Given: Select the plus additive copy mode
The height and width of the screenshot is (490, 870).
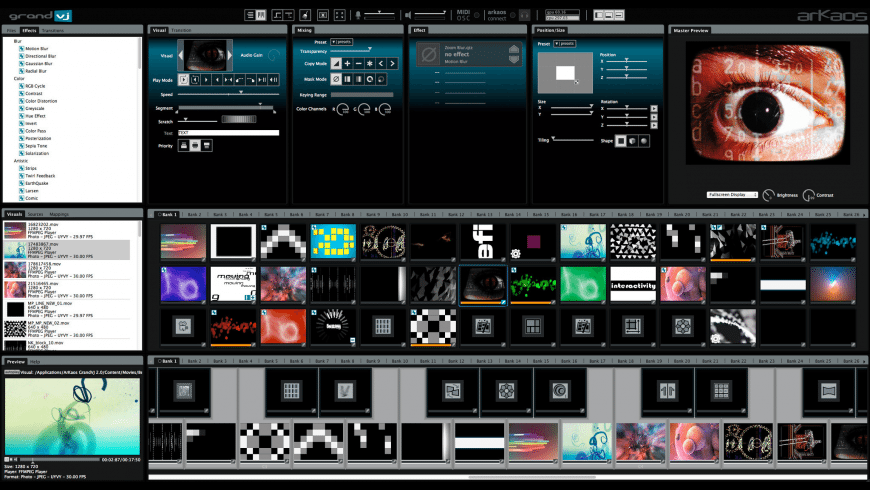Looking at the screenshot, I should 347,64.
